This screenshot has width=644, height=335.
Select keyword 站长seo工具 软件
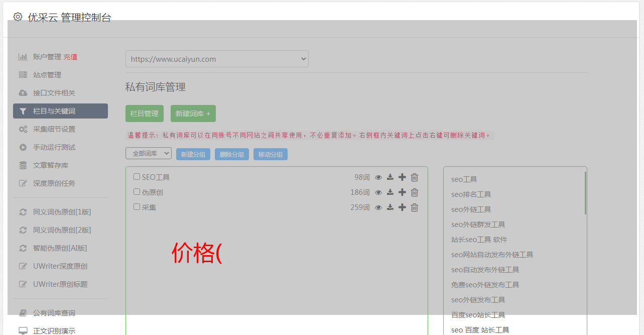479,240
